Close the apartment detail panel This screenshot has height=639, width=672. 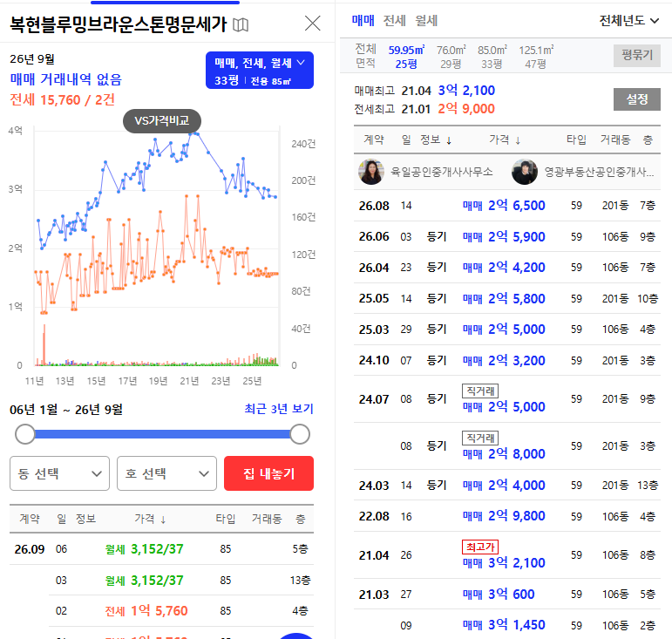click(312, 24)
